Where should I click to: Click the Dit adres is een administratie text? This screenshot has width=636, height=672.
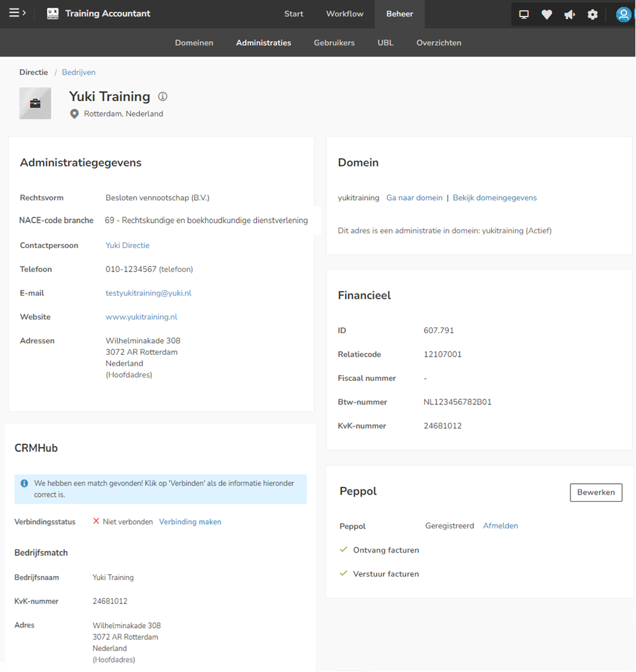[445, 231]
